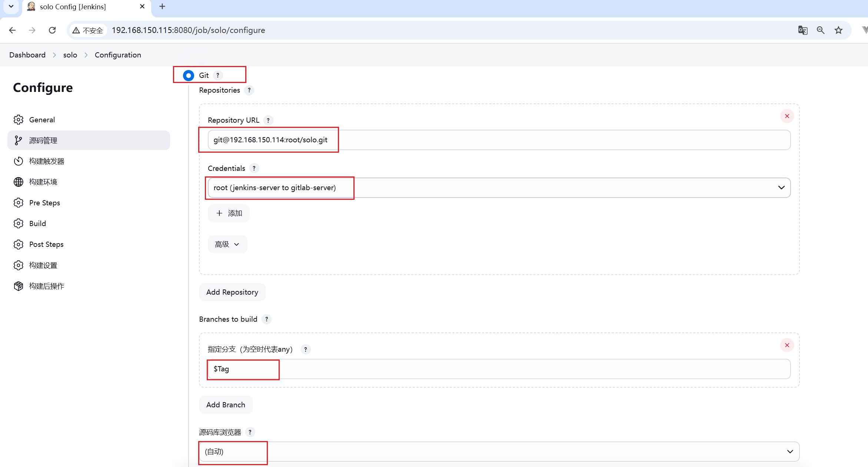Open the 源码库浏览器 dropdown
This screenshot has width=868, height=467.
499,452
